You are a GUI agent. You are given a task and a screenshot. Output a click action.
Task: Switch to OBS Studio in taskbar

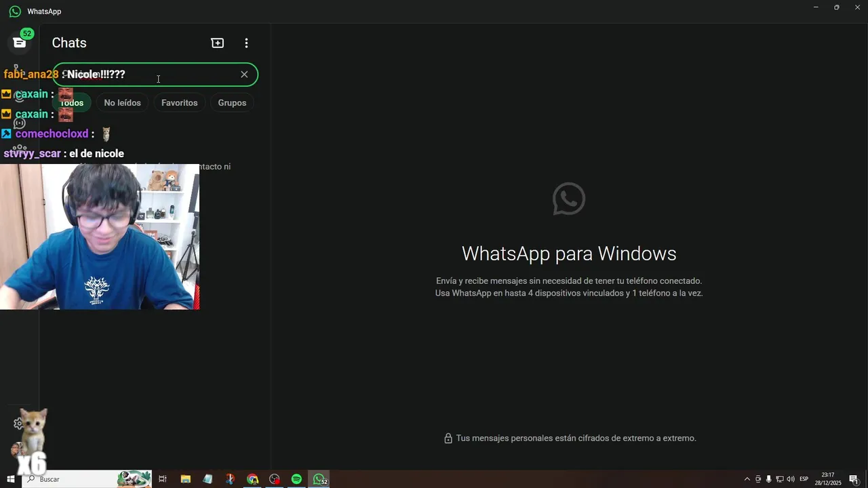(275, 479)
